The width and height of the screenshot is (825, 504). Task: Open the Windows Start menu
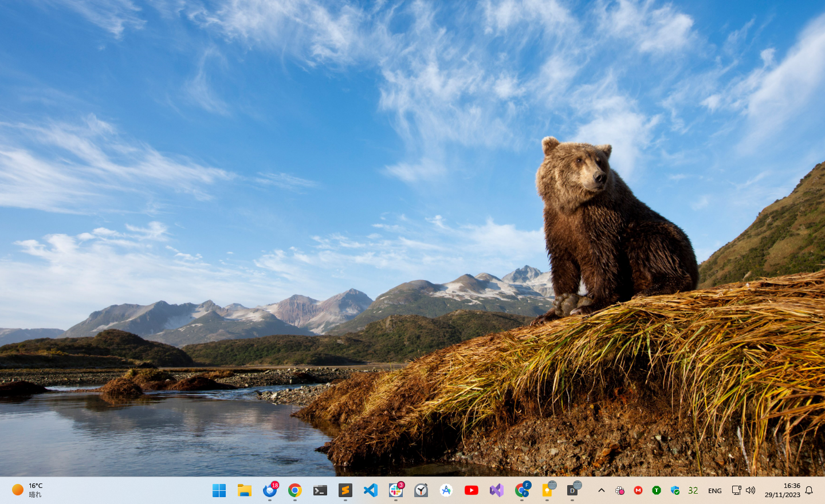point(219,490)
